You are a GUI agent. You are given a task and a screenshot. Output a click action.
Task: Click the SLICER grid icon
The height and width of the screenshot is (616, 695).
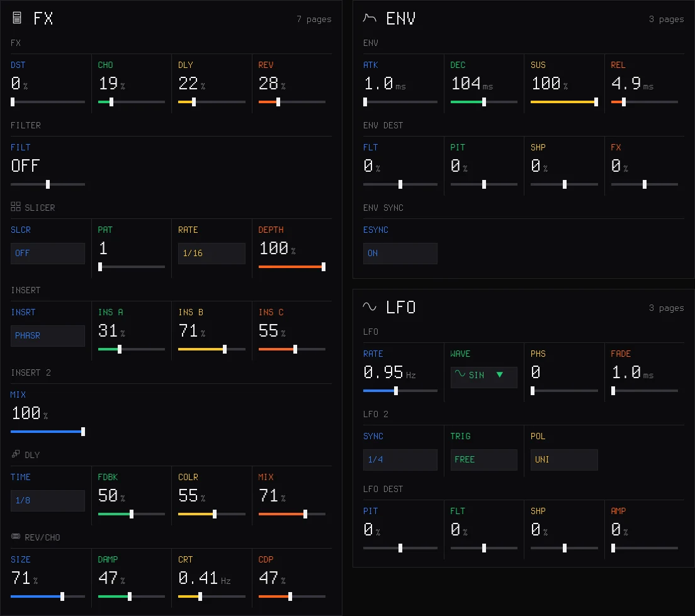(x=16, y=206)
